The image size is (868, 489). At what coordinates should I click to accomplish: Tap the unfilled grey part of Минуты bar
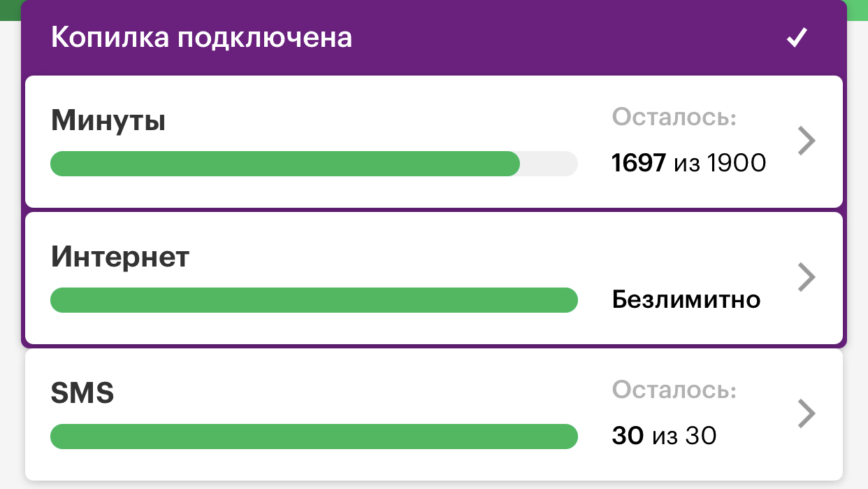[x=549, y=164]
